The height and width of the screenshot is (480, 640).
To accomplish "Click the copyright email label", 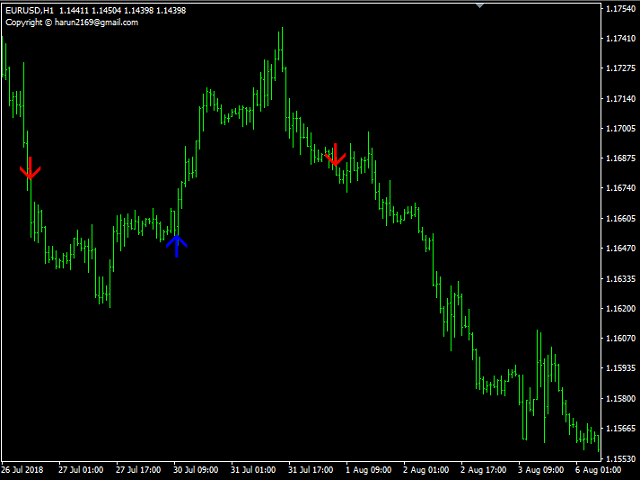I will point(72,22).
